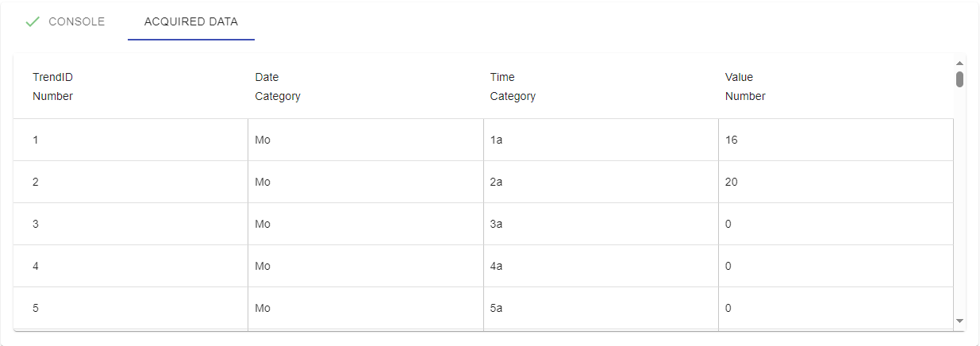
Task: Click the cell with Value 16
Action: (836, 140)
